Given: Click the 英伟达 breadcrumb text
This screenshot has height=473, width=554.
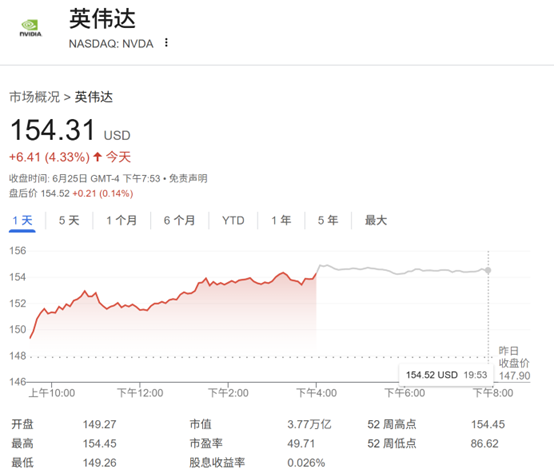Looking at the screenshot, I should pos(94,97).
